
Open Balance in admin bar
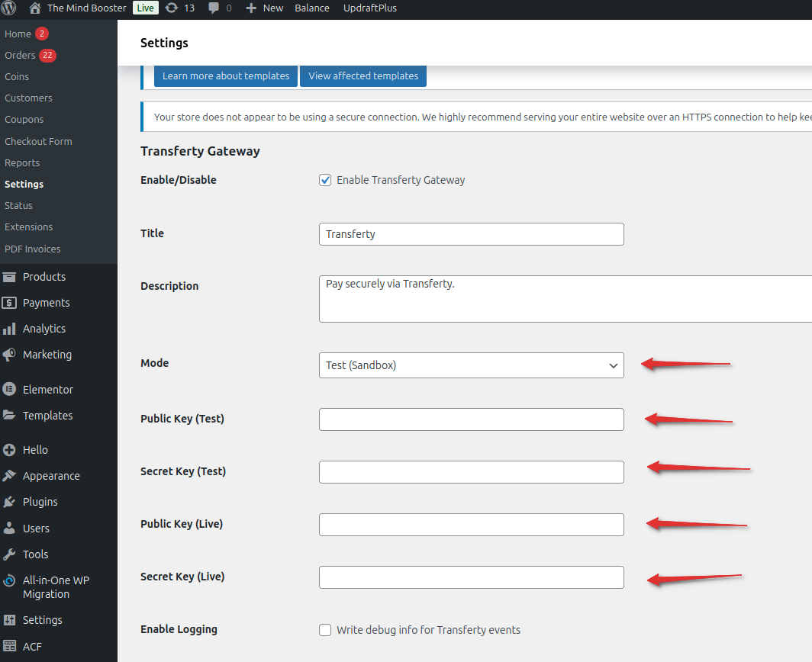pyautogui.click(x=311, y=8)
